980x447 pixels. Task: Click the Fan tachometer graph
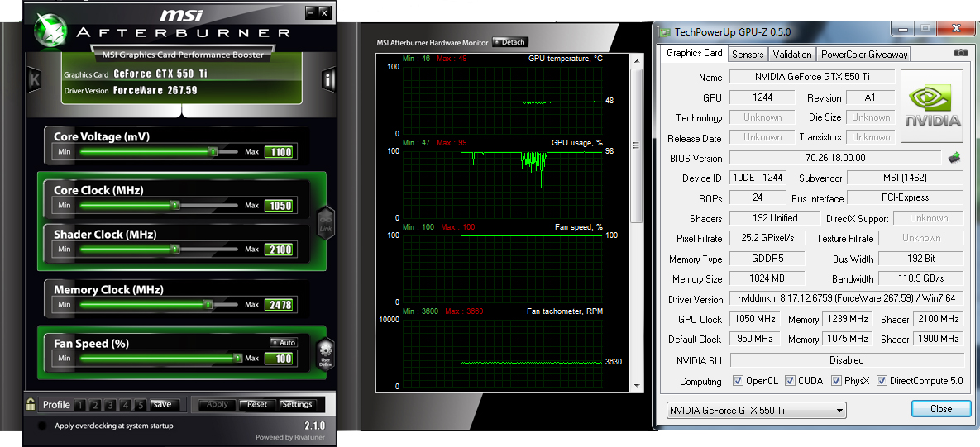pyautogui.click(x=502, y=353)
